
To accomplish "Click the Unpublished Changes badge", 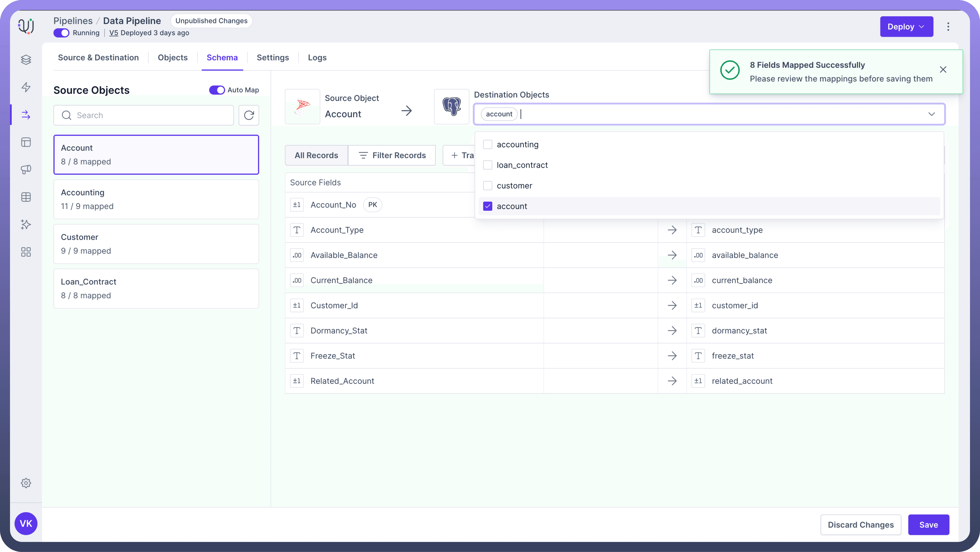I will 211,21.
